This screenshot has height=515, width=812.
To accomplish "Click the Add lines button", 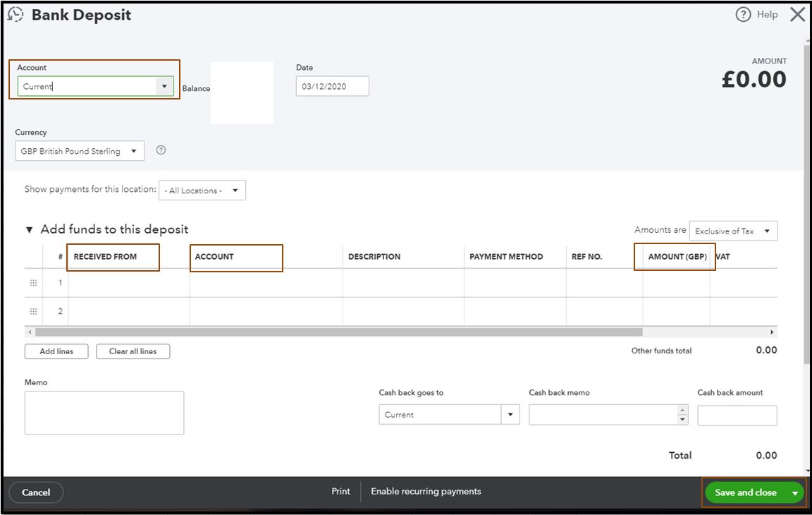I will pyautogui.click(x=56, y=351).
